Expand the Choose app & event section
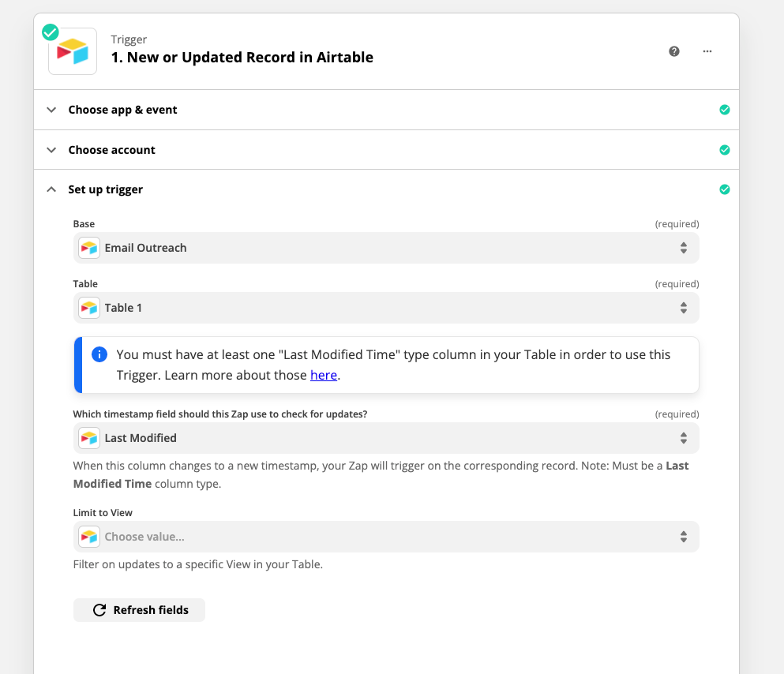This screenshot has height=674, width=784. (386, 110)
